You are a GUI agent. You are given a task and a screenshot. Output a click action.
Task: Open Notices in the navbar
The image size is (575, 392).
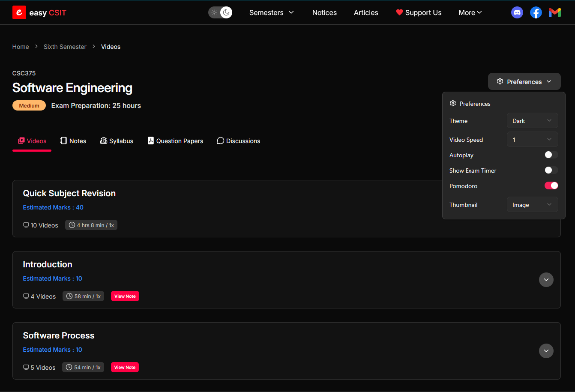click(324, 12)
